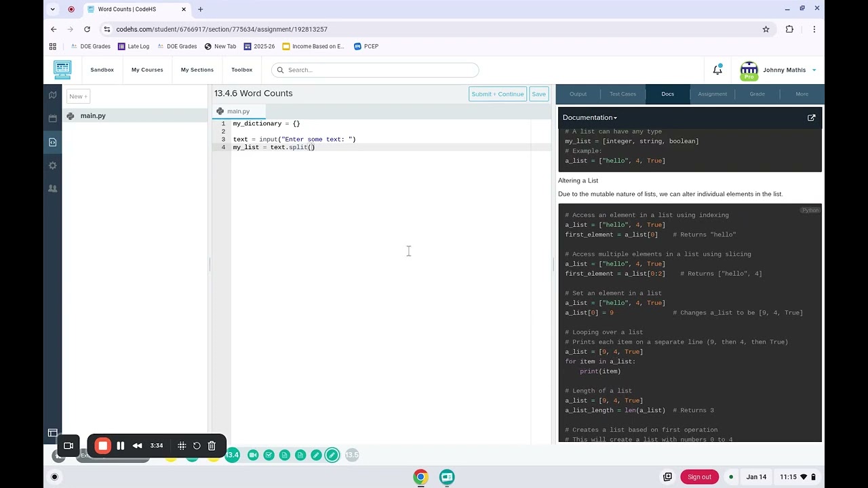Switch to the Test Cases tab

point(623,94)
